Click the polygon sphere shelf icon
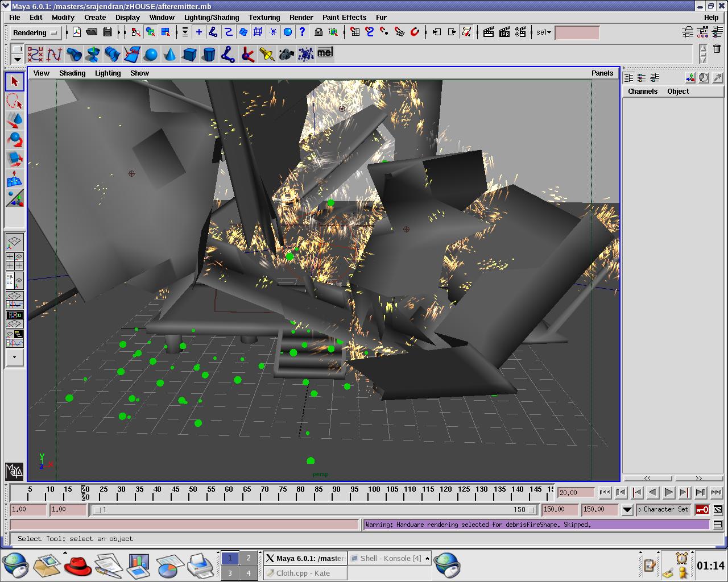 pos(151,55)
